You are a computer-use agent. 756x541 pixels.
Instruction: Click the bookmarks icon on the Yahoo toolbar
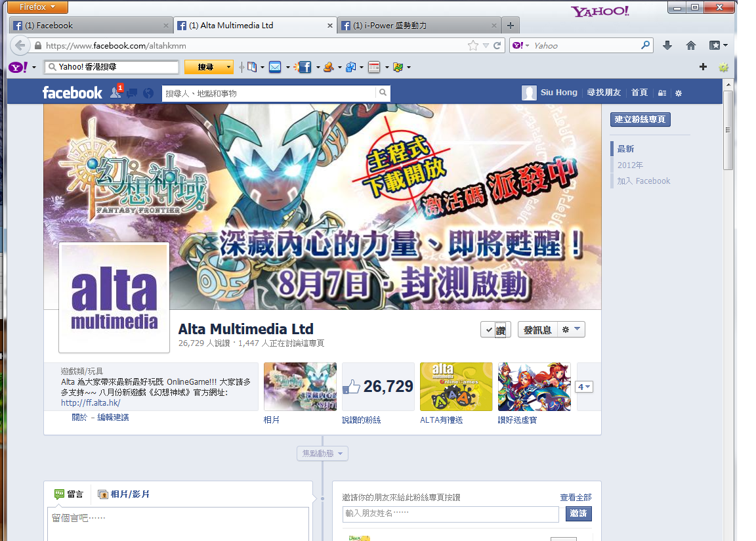(x=252, y=67)
